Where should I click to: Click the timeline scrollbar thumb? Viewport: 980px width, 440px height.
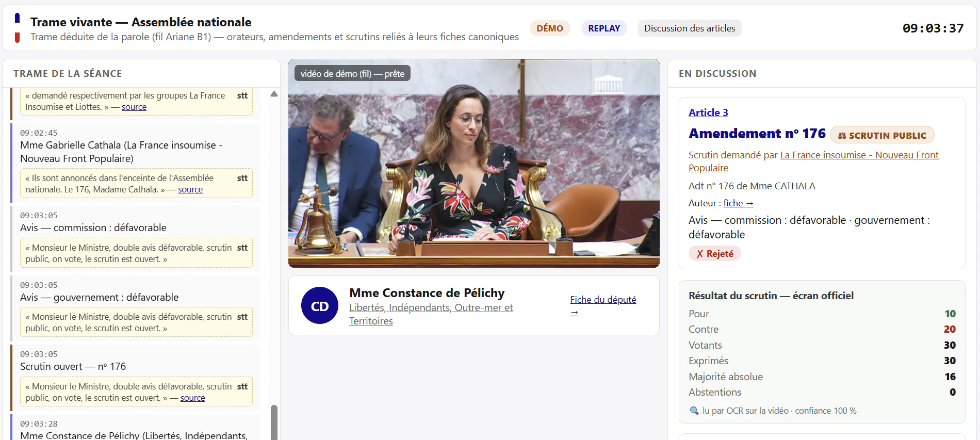[274, 422]
